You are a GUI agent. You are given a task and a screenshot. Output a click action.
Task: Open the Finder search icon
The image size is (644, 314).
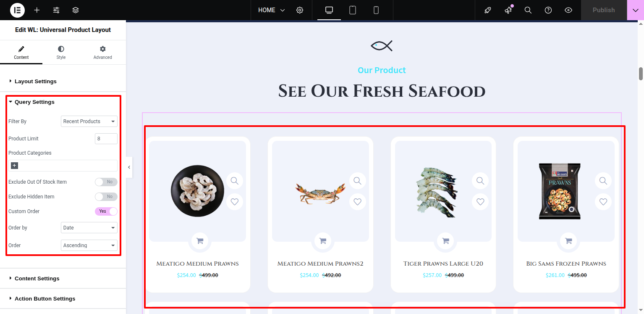[528, 10]
